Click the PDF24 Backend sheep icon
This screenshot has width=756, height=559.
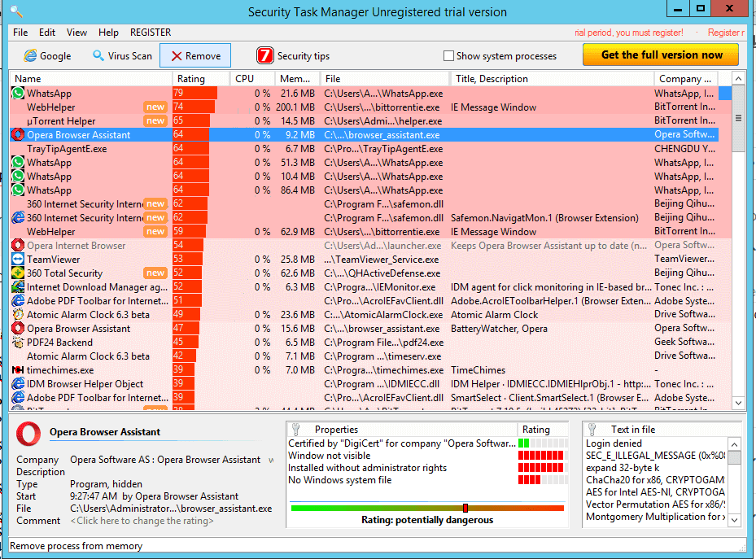[18, 343]
